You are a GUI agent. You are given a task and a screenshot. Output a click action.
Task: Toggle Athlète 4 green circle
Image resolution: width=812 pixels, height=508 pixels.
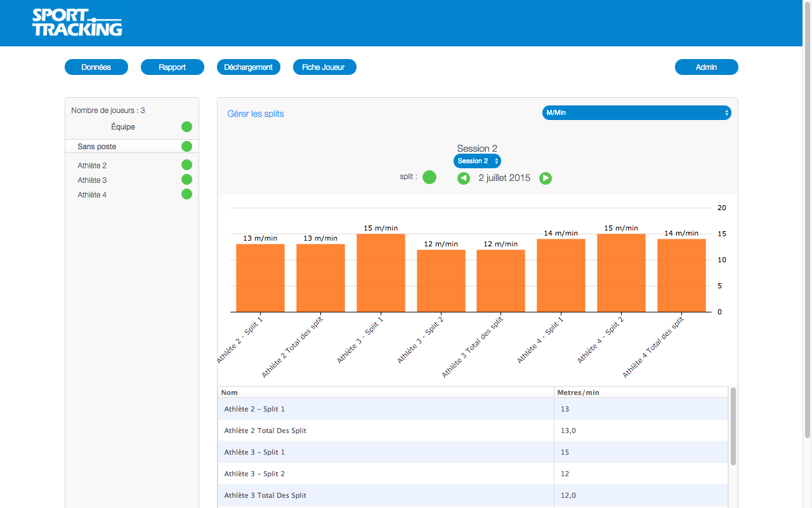pyautogui.click(x=187, y=194)
